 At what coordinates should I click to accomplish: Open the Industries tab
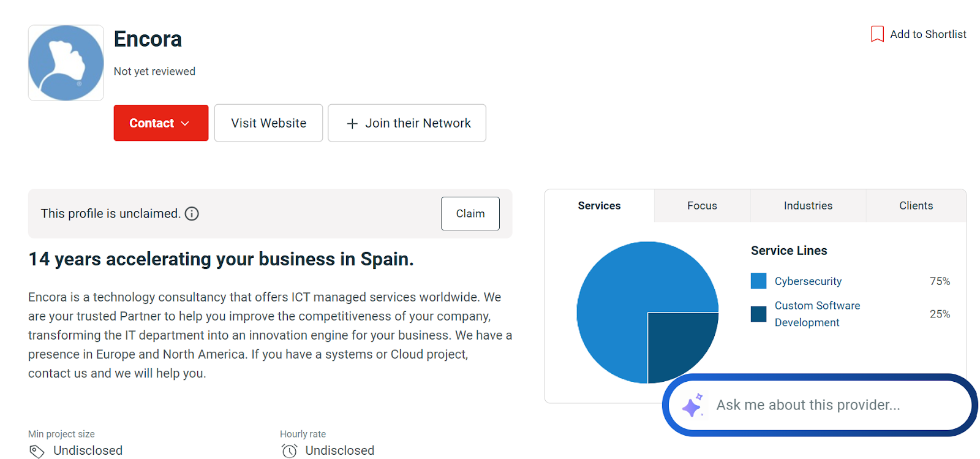pos(808,206)
